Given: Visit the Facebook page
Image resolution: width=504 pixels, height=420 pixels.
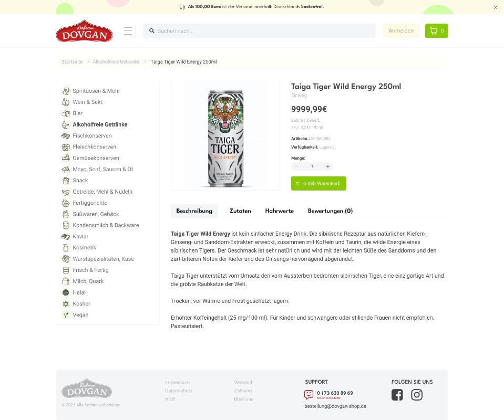Looking at the screenshot, I should coord(397,395).
